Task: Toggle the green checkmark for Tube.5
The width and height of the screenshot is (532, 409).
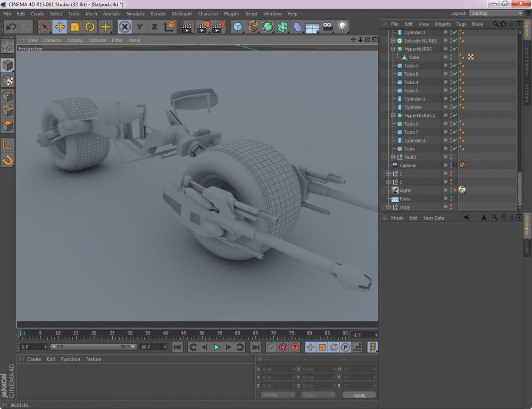Action: tap(455, 66)
